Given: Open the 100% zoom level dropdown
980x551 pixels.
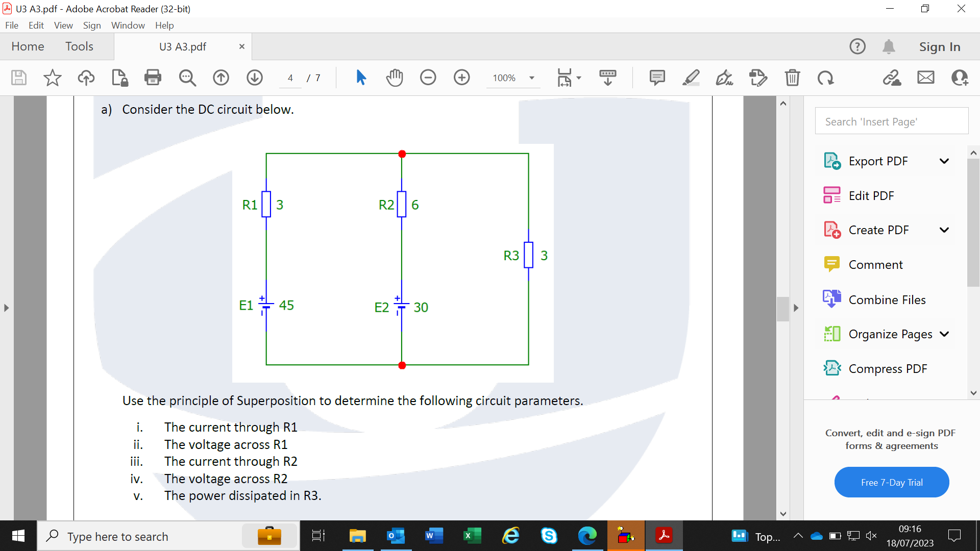Looking at the screenshot, I should tap(532, 78).
